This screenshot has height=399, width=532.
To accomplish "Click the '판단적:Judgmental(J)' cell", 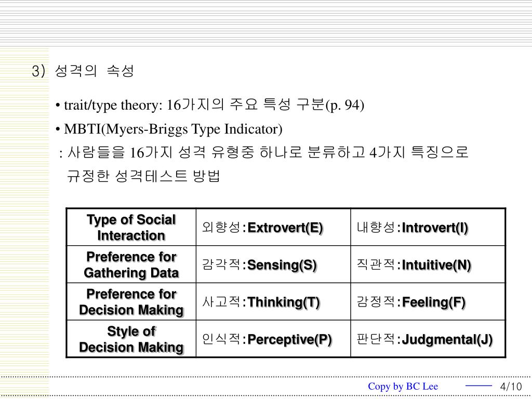I will (428, 339).
